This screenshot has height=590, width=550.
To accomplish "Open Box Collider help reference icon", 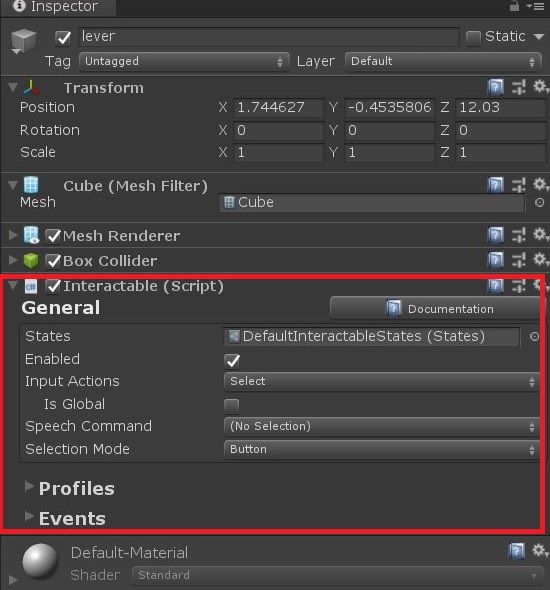I will pos(495,260).
